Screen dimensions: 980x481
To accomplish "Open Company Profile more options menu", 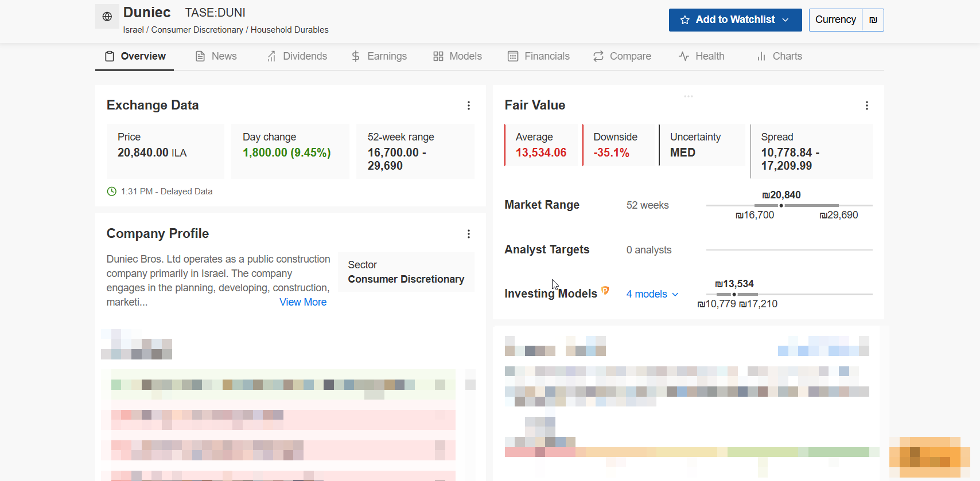I will point(469,234).
